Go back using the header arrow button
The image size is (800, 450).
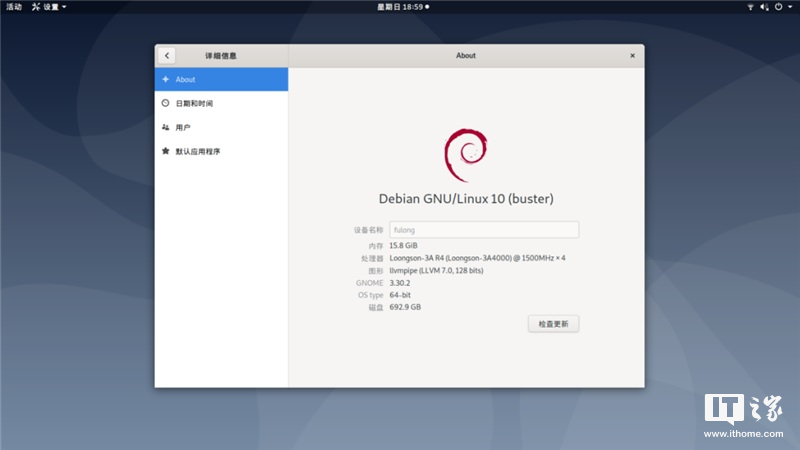point(167,56)
